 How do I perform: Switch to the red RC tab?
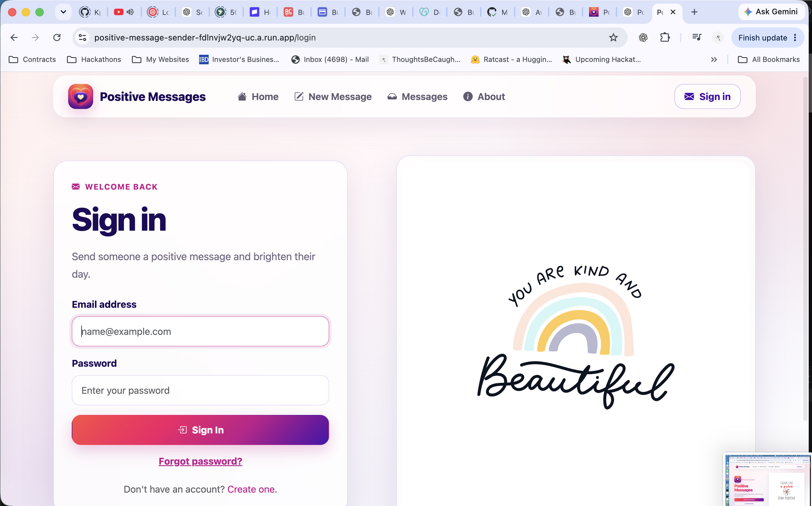[x=294, y=12]
